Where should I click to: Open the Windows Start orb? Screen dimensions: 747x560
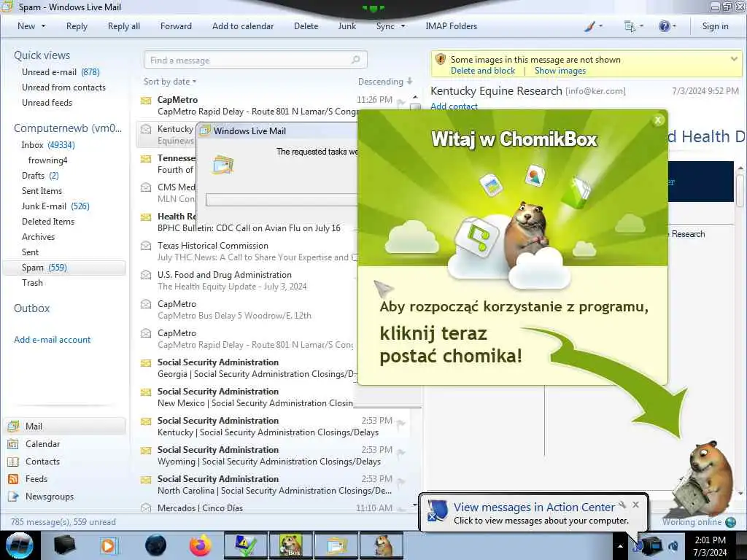click(20, 545)
